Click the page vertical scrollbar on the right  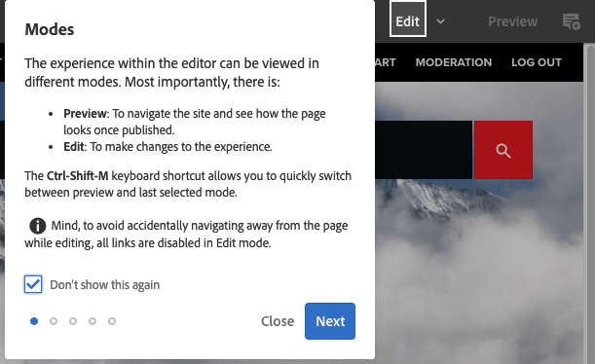pyautogui.click(x=589, y=204)
